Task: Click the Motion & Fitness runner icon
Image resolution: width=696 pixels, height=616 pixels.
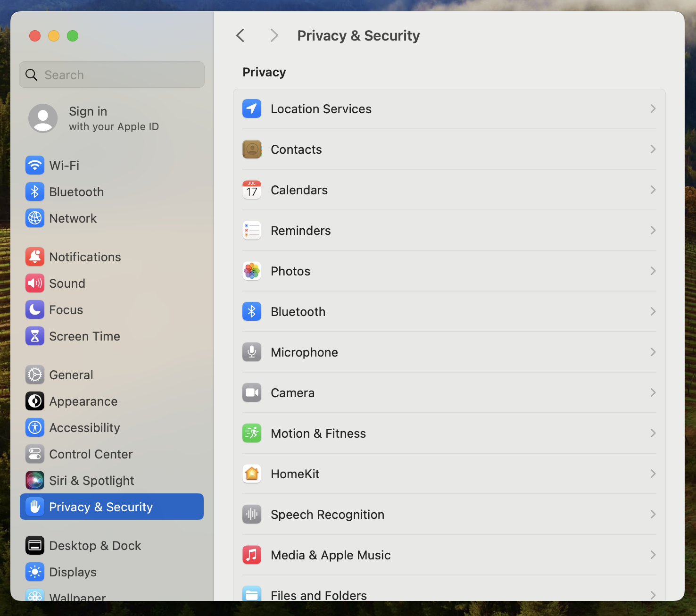Action: click(x=252, y=433)
